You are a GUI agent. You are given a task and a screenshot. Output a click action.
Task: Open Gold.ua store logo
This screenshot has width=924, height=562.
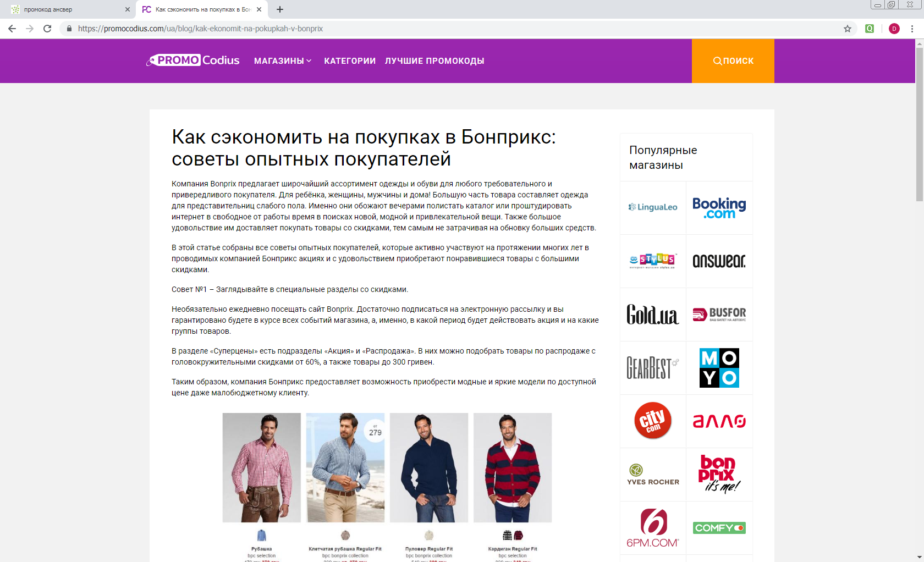(x=653, y=314)
